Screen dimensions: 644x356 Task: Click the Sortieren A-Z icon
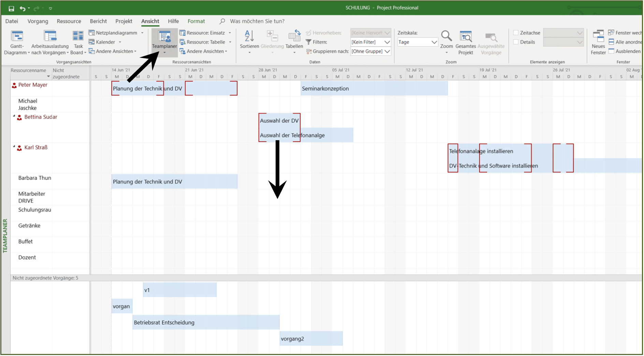[249, 36]
